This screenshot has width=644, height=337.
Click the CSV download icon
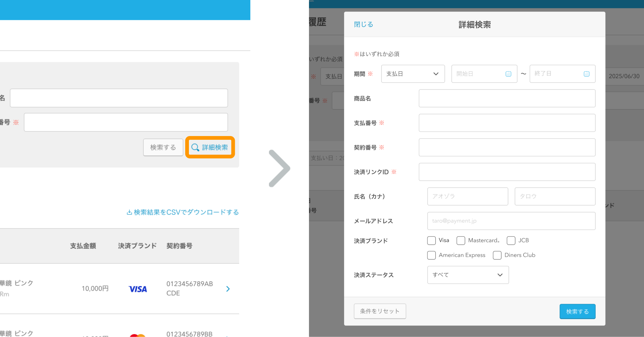click(x=129, y=212)
